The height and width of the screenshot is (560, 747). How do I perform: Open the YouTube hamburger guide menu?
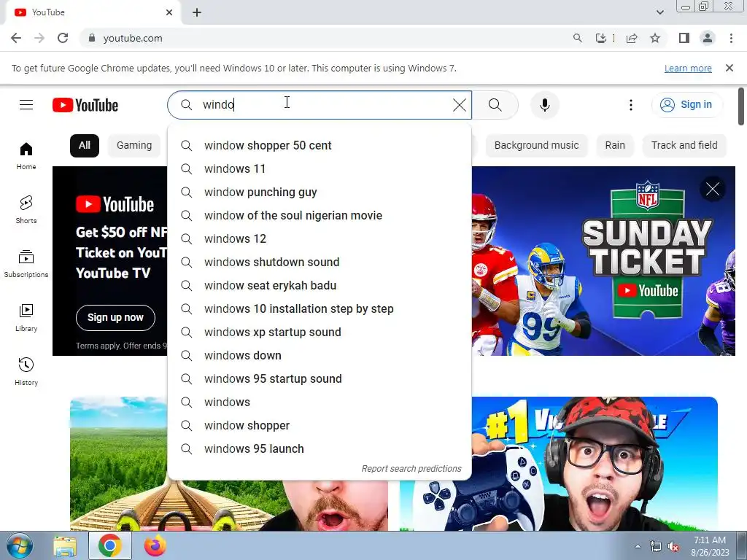pyautogui.click(x=26, y=105)
